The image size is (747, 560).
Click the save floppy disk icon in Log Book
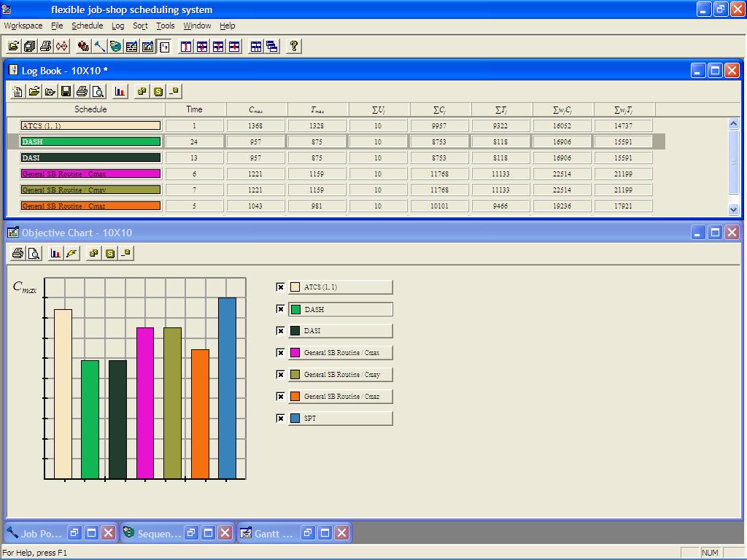(x=66, y=91)
